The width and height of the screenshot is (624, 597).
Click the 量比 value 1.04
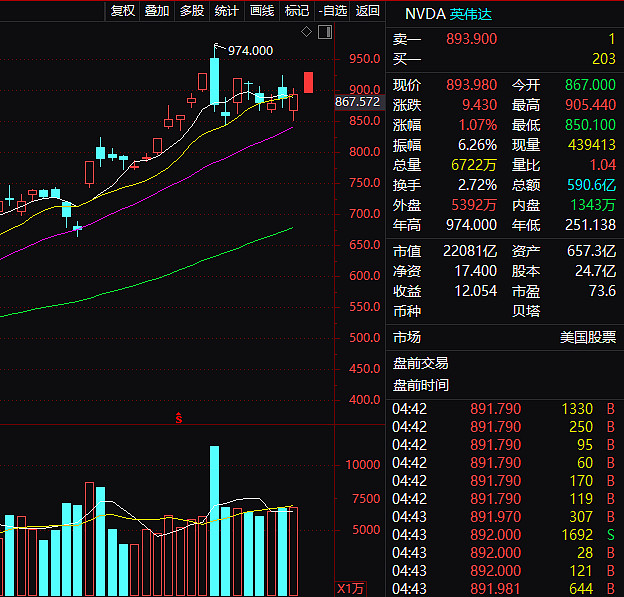603,165
